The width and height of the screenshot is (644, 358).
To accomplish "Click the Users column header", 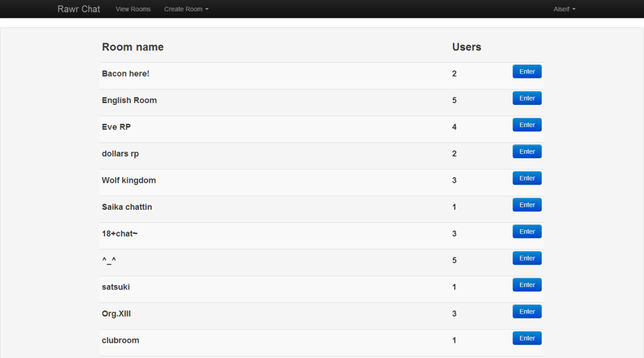I will pos(467,47).
